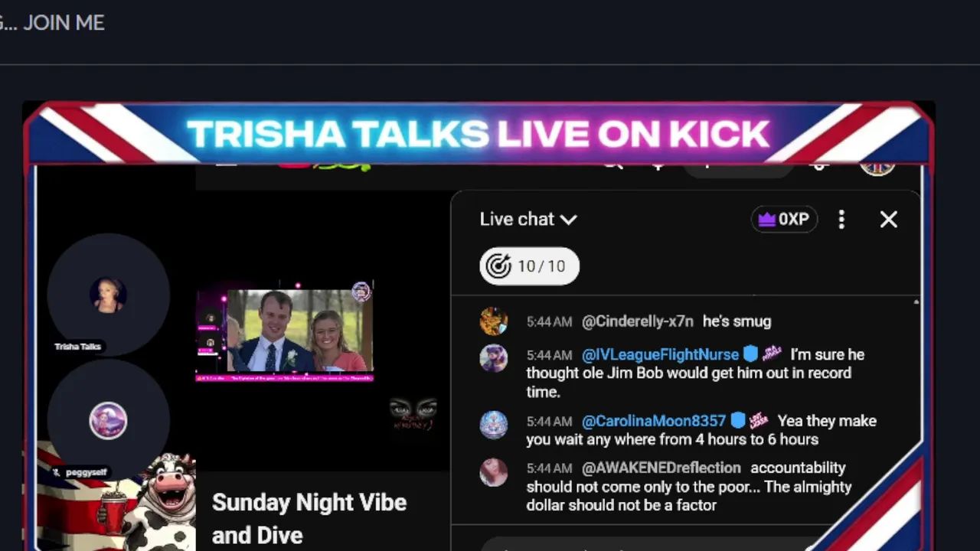
Task: Click the @Cinderelly-x7n username
Action: 638,321
